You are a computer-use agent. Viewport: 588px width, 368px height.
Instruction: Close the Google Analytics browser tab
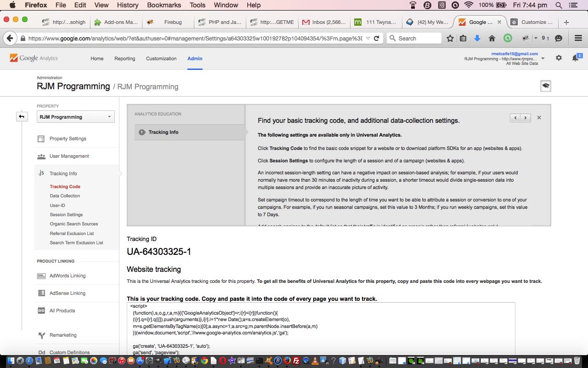pyautogui.click(x=499, y=22)
